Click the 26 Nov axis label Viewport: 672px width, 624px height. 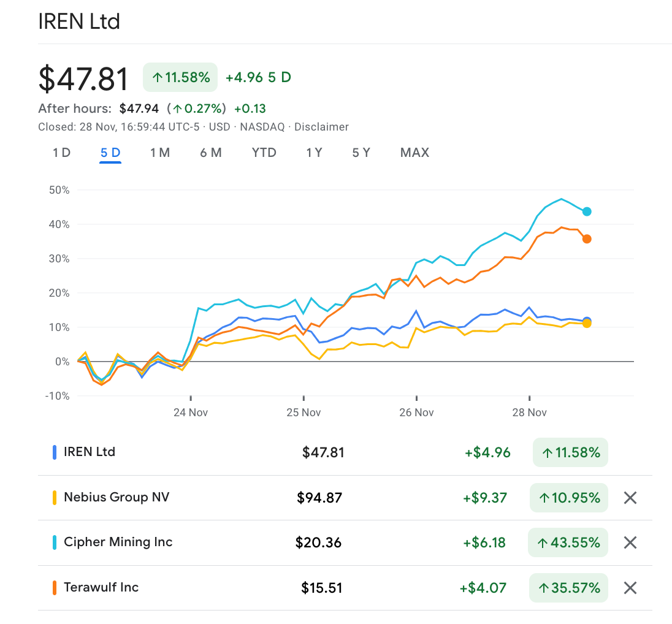pyautogui.click(x=416, y=413)
